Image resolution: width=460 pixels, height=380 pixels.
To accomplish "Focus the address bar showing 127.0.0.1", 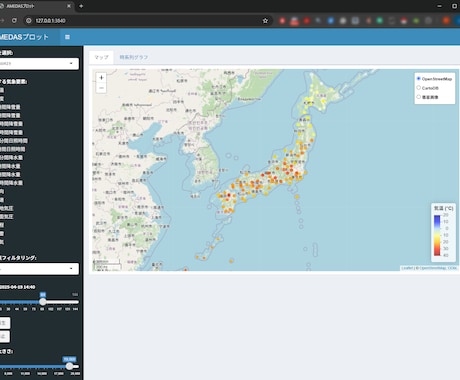I will coord(147,21).
